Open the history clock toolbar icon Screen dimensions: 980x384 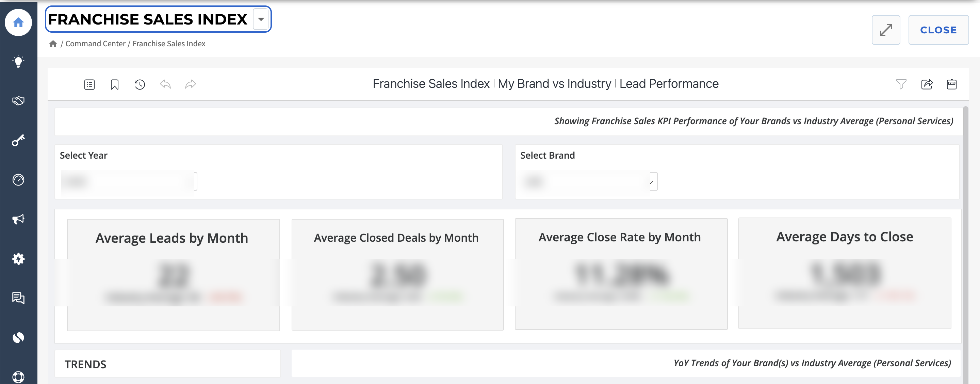click(x=140, y=84)
